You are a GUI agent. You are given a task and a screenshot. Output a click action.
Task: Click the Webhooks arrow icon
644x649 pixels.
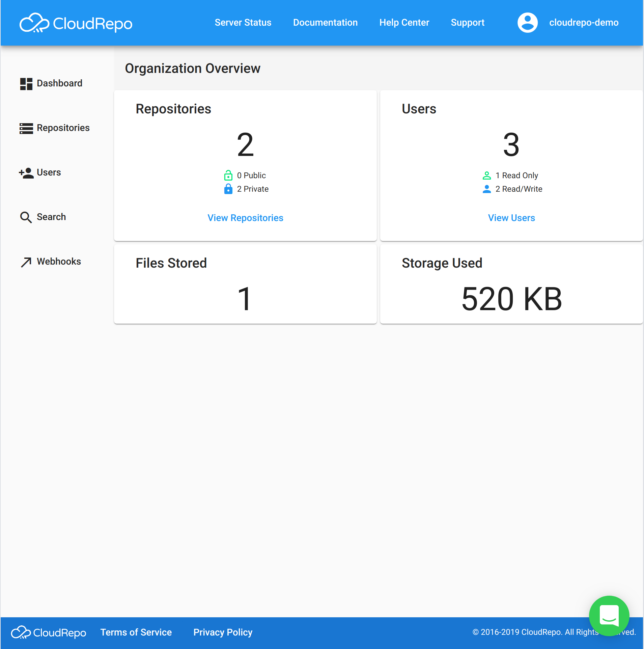[26, 262]
